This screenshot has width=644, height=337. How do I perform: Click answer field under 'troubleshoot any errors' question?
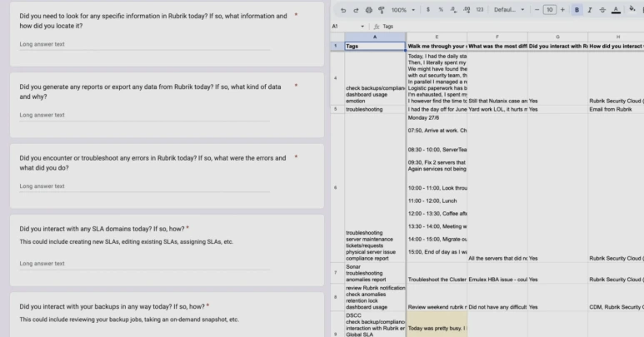coord(145,186)
